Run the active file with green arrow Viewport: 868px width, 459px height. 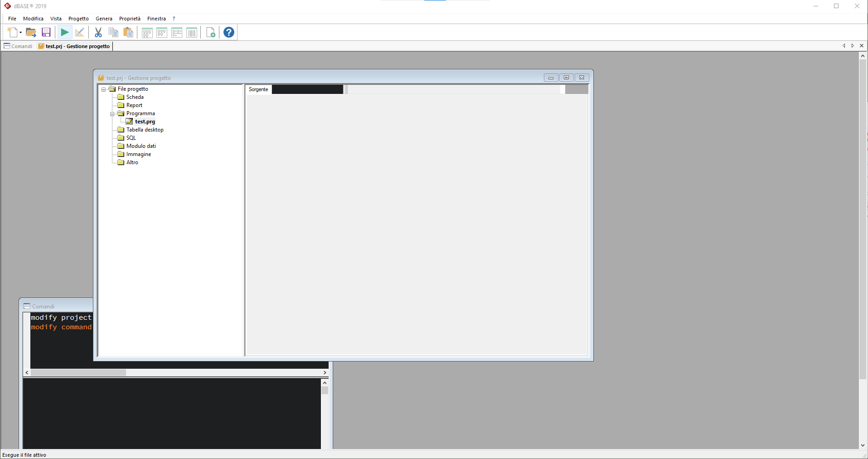(64, 32)
